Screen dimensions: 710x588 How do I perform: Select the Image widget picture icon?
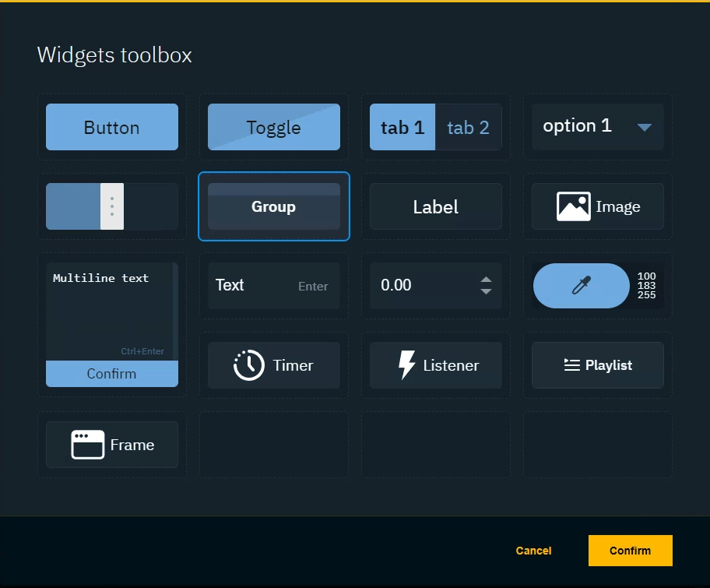pos(573,206)
